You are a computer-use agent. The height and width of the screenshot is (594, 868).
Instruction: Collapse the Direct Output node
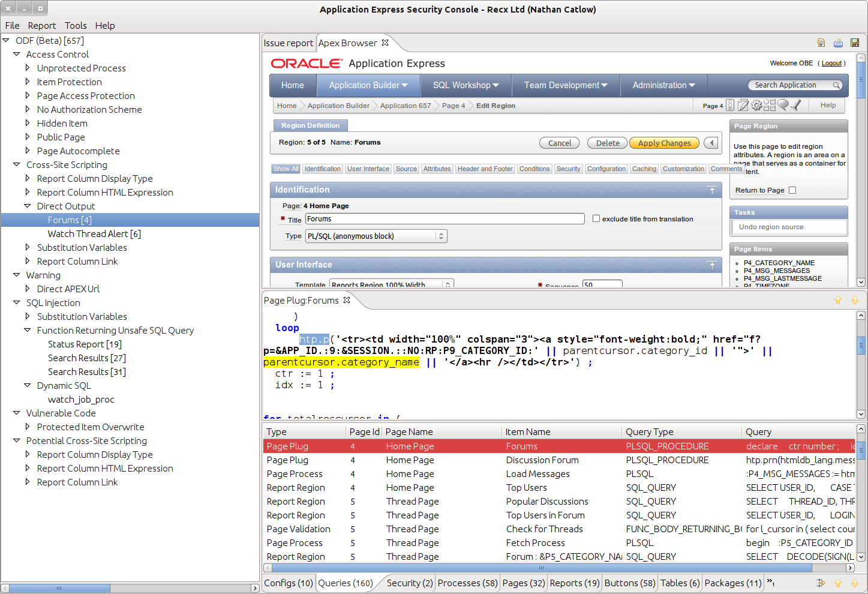click(28, 206)
